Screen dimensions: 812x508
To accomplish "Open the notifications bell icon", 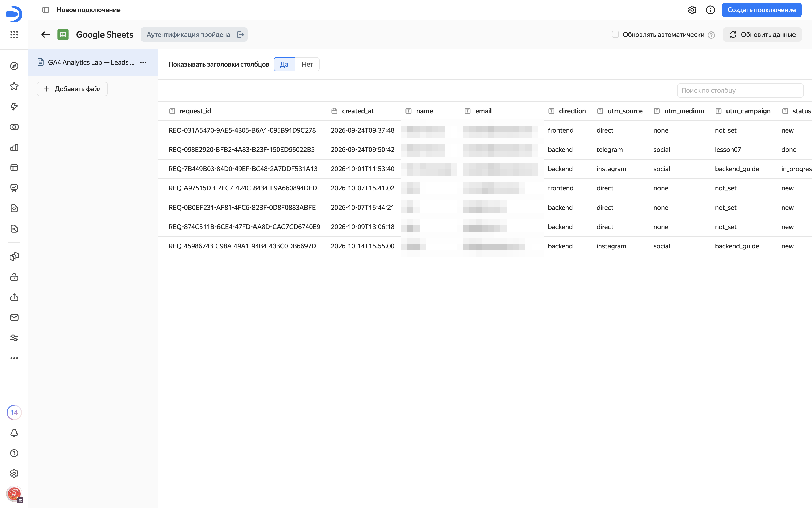I will (x=14, y=433).
